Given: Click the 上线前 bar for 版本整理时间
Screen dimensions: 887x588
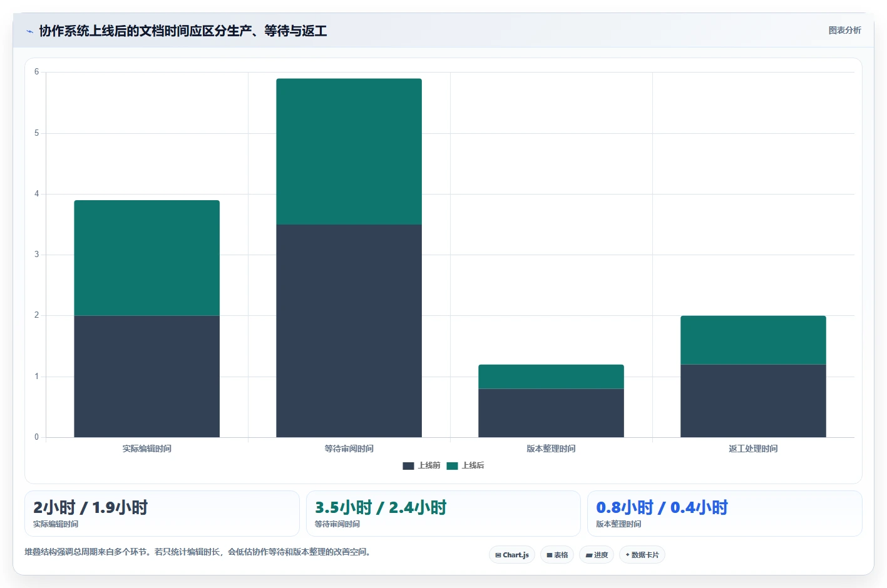Looking at the screenshot, I should click(x=551, y=413).
